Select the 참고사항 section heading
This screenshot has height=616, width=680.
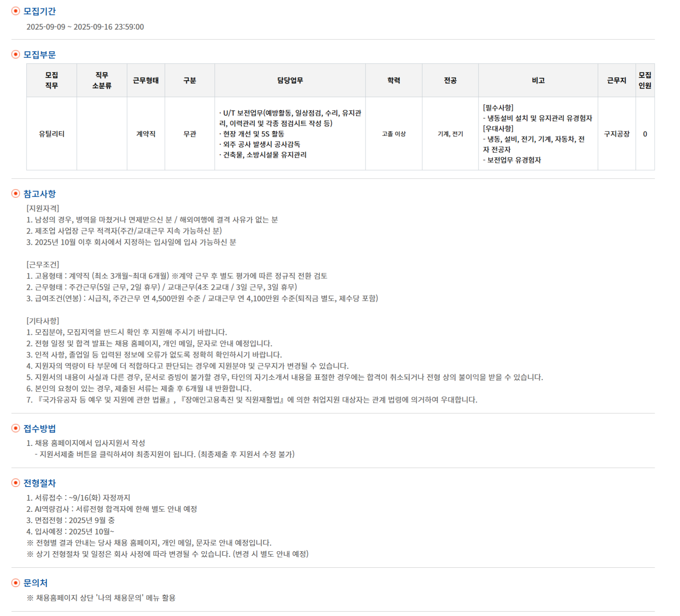(x=39, y=193)
